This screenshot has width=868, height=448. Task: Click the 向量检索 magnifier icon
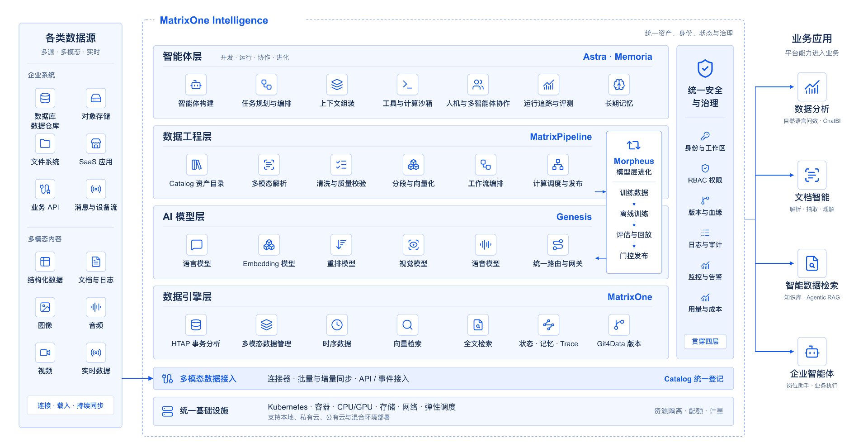(407, 325)
